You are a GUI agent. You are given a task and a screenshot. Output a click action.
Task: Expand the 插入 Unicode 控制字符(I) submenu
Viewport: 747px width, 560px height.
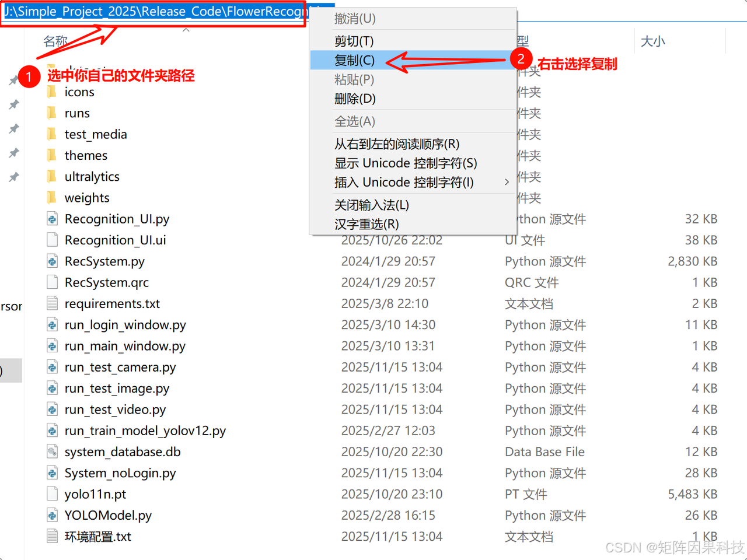coord(413,182)
